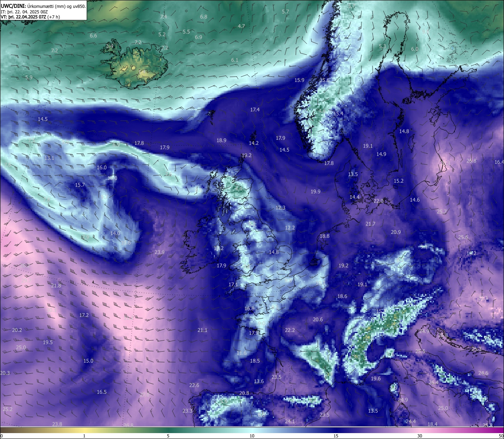Click the 22.2 value over France
This screenshot has height=439, width=504.
290,330
